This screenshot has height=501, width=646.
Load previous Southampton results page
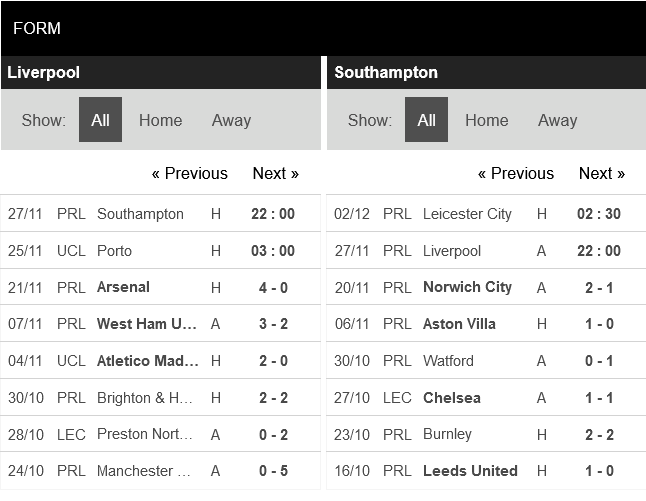click(x=515, y=173)
